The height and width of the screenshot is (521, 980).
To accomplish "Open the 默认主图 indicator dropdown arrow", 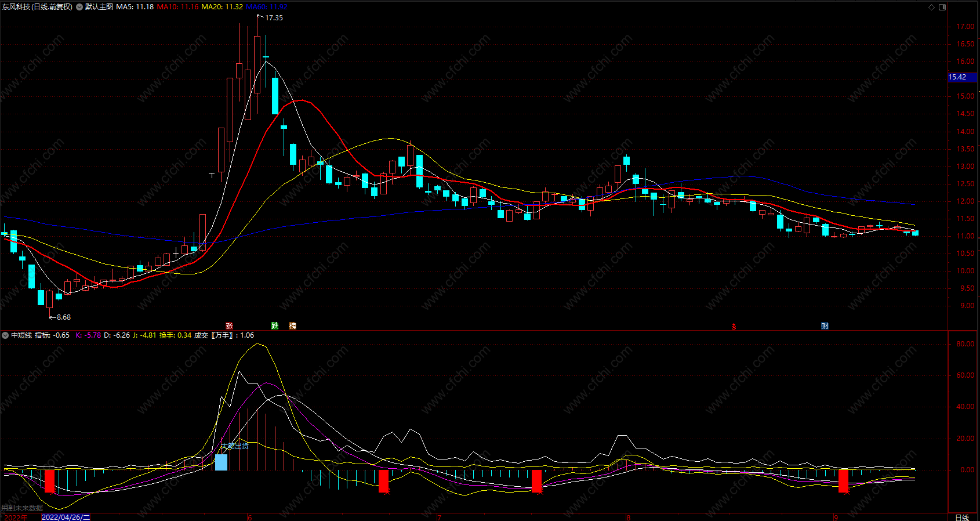I will 79,7.
